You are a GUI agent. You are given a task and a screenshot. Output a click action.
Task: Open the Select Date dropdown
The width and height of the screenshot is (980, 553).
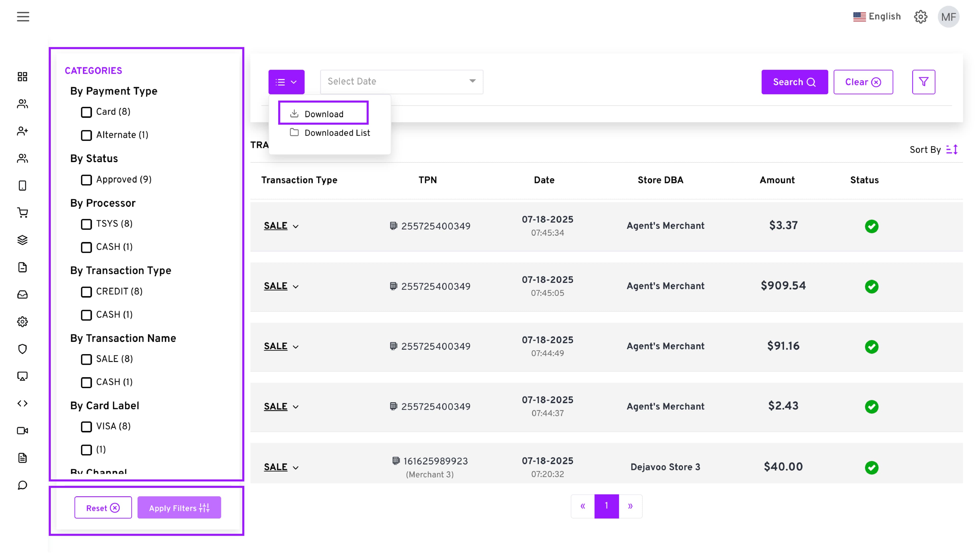[x=401, y=82]
